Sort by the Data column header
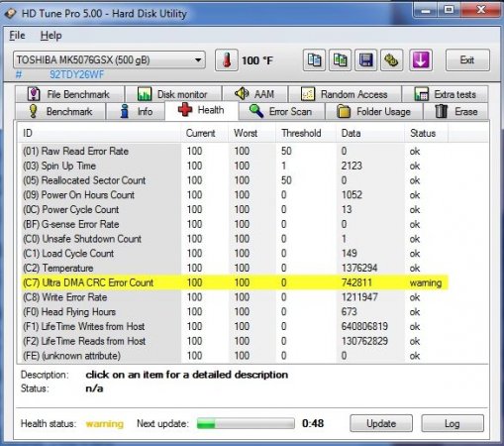The width and height of the screenshot is (504, 446). (x=370, y=133)
